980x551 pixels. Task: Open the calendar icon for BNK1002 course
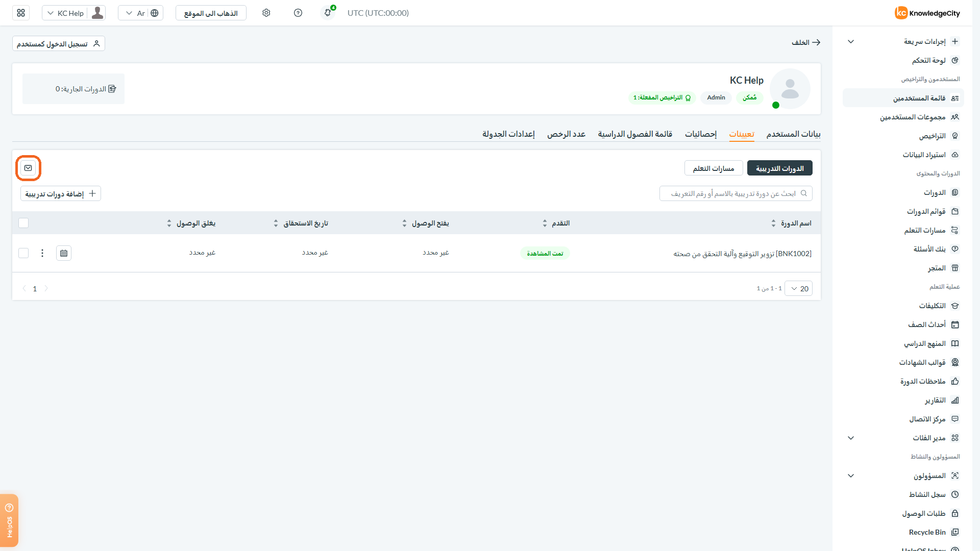(x=64, y=253)
